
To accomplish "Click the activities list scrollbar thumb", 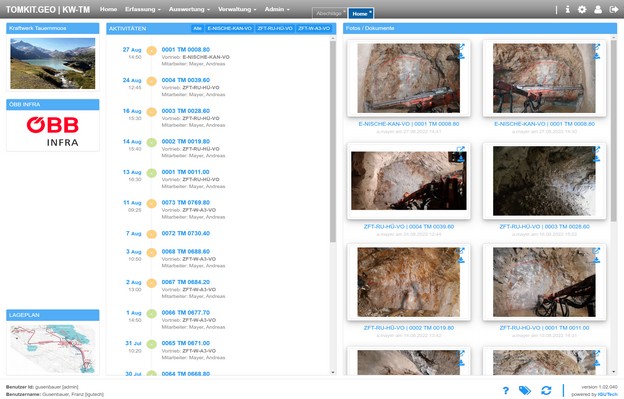I will click(333, 141).
